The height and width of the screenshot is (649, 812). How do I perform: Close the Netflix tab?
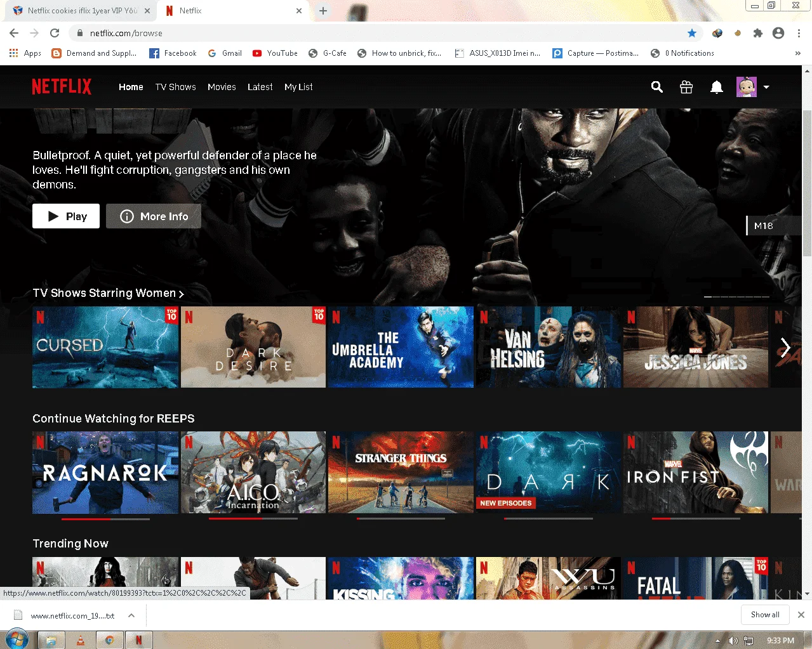tap(299, 11)
